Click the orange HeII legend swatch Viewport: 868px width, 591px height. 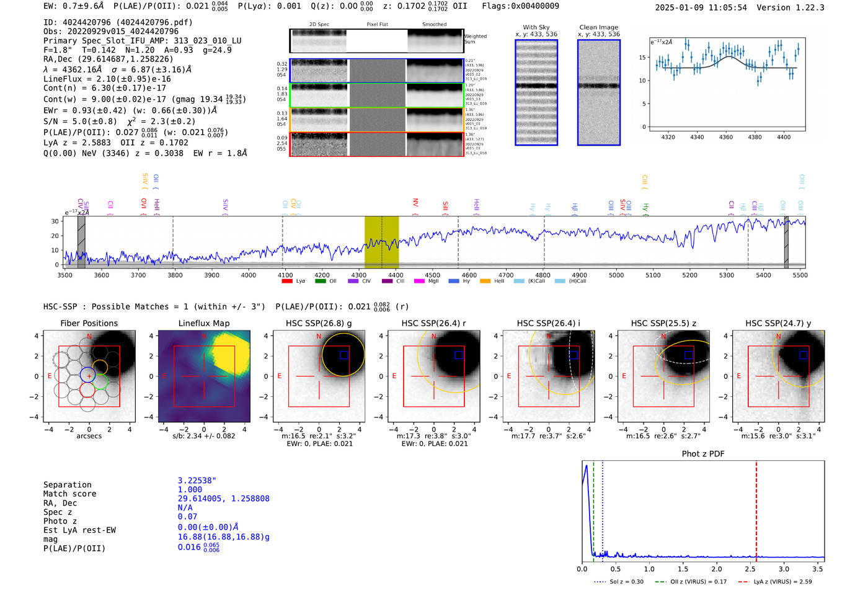(x=485, y=281)
